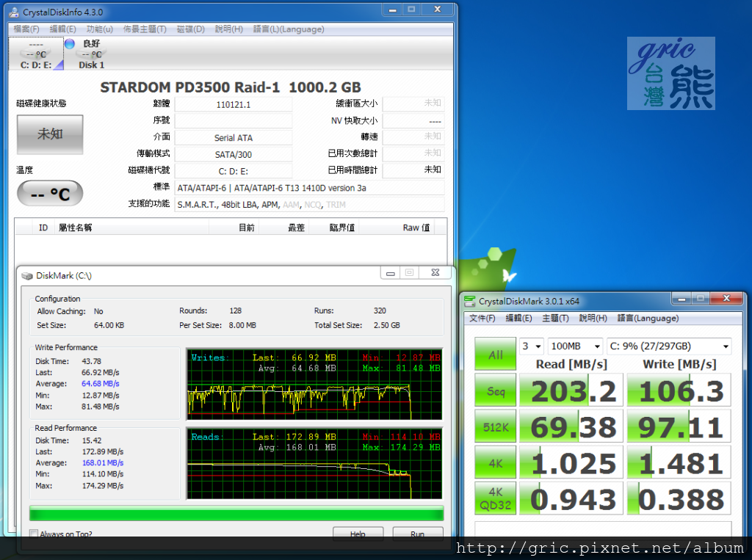
Task: Open the 說明(H) menu in CrystalDiskInfo
Action: point(229,29)
